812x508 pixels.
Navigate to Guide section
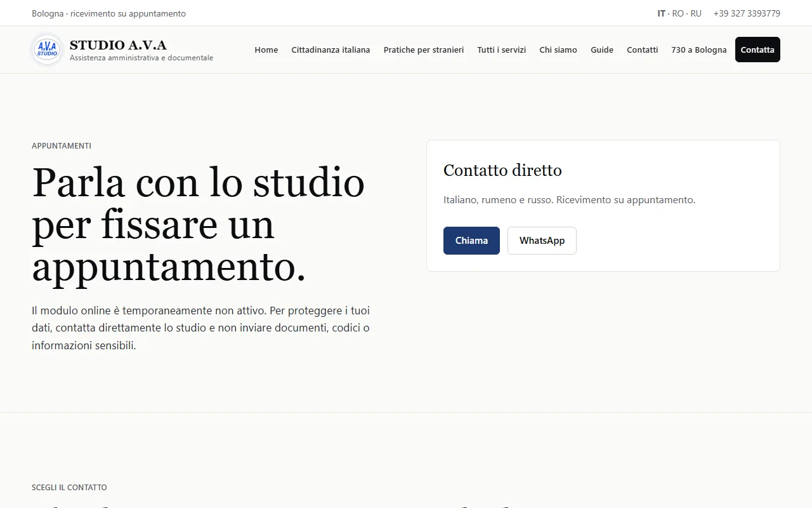pyautogui.click(x=602, y=50)
